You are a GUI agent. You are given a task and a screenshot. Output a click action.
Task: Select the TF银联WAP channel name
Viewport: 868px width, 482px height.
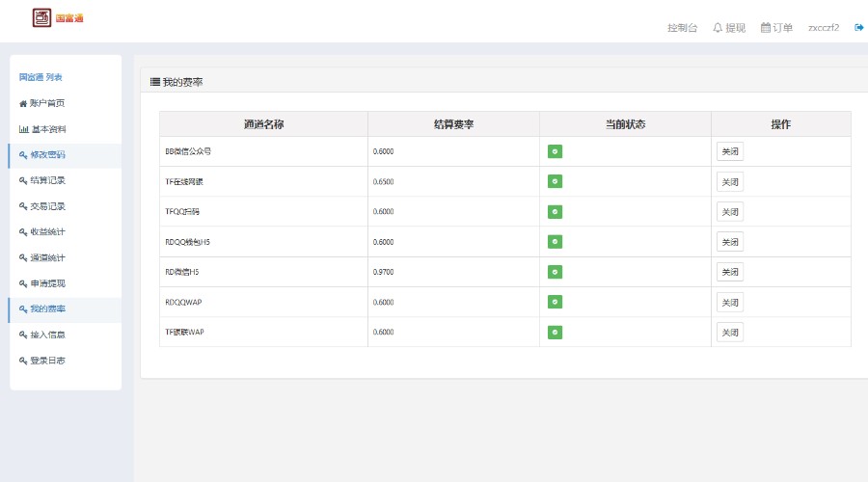pyautogui.click(x=184, y=332)
